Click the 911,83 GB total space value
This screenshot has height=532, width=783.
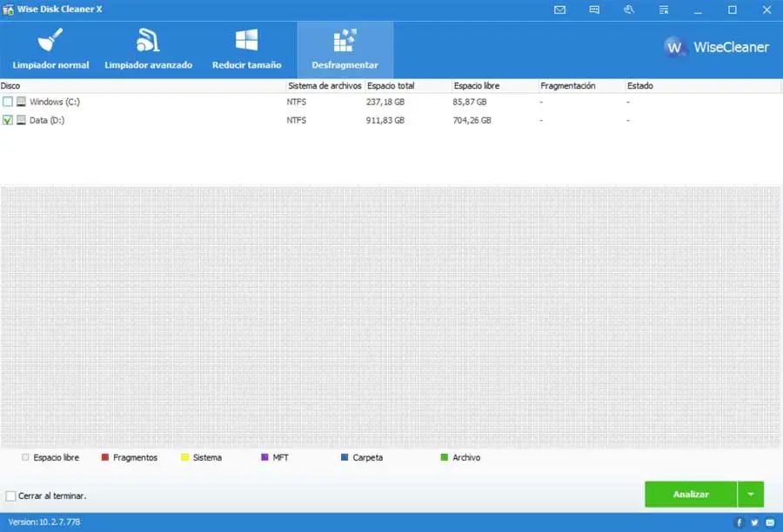[x=385, y=120]
